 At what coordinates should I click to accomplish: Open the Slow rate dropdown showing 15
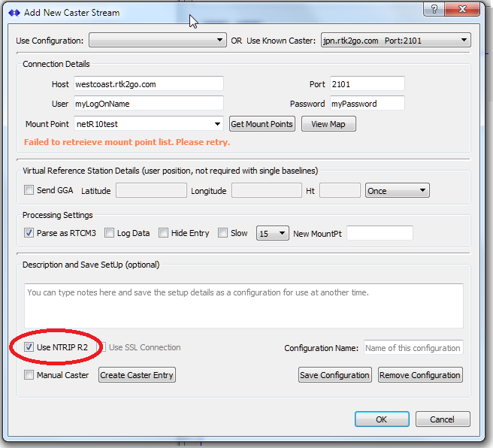pyautogui.click(x=272, y=233)
